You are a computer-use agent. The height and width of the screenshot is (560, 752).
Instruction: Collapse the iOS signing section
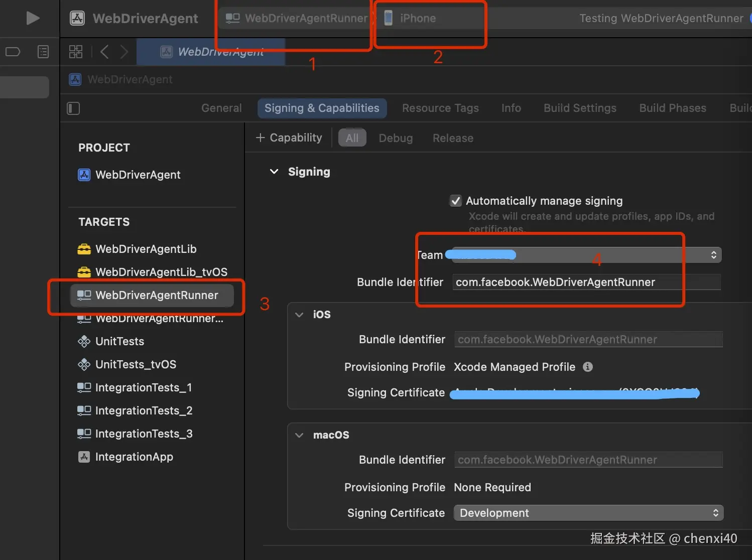[x=299, y=315]
